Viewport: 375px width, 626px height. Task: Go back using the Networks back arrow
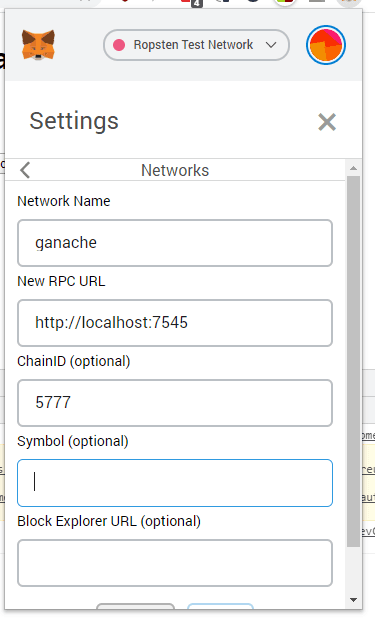(25, 170)
